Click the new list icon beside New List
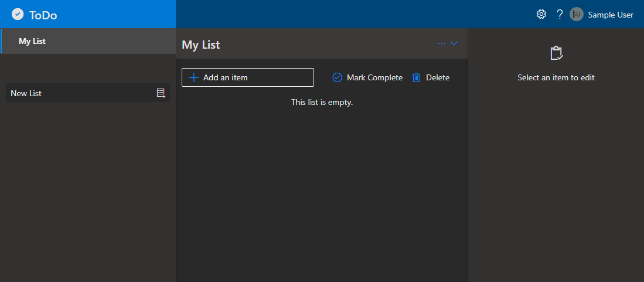 pyautogui.click(x=161, y=93)
